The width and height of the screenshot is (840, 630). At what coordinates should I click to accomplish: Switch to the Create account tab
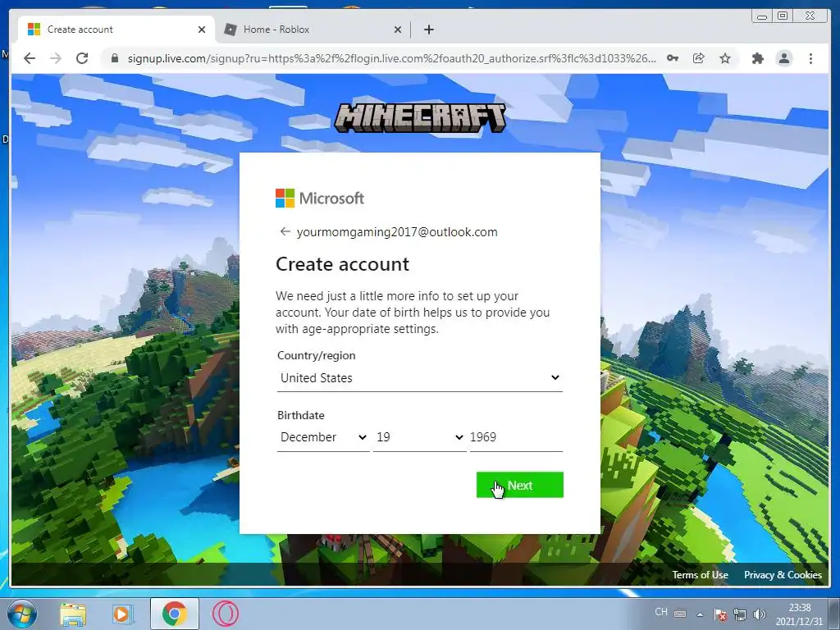coord(116,30)
